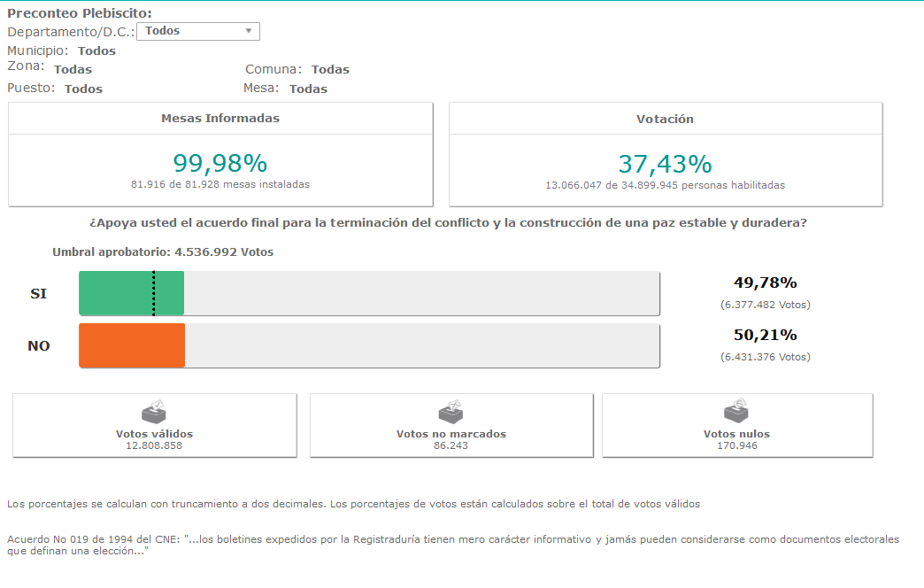
Task: Click the Municipio 'Todos' value
Action: pos(96,51)
